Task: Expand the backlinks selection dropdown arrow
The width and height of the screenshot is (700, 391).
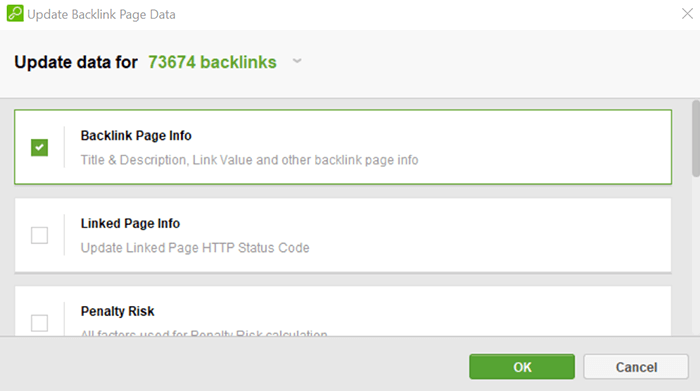Action: (x=297, y=61)
